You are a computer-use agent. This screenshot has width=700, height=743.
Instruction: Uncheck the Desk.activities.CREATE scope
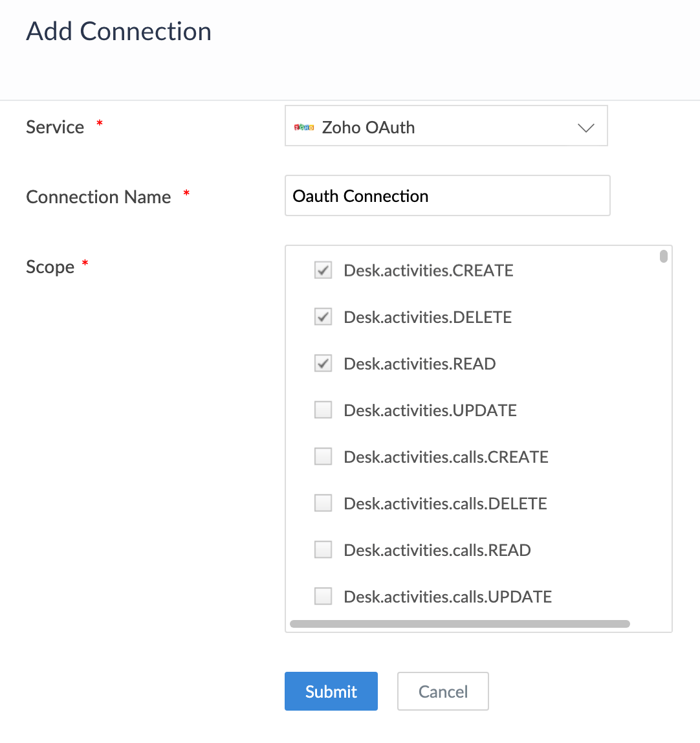pos(323,270)
